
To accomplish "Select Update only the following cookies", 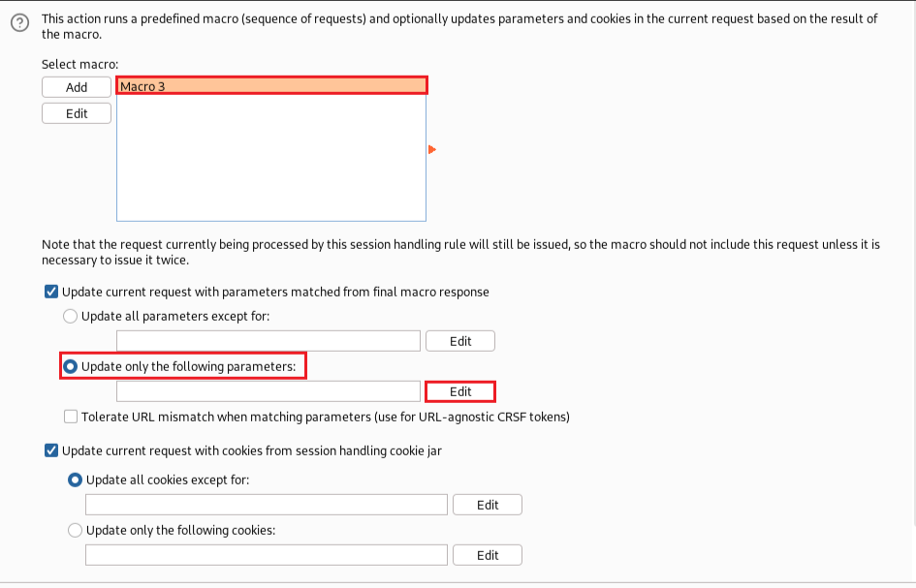I will coord(75,530).
